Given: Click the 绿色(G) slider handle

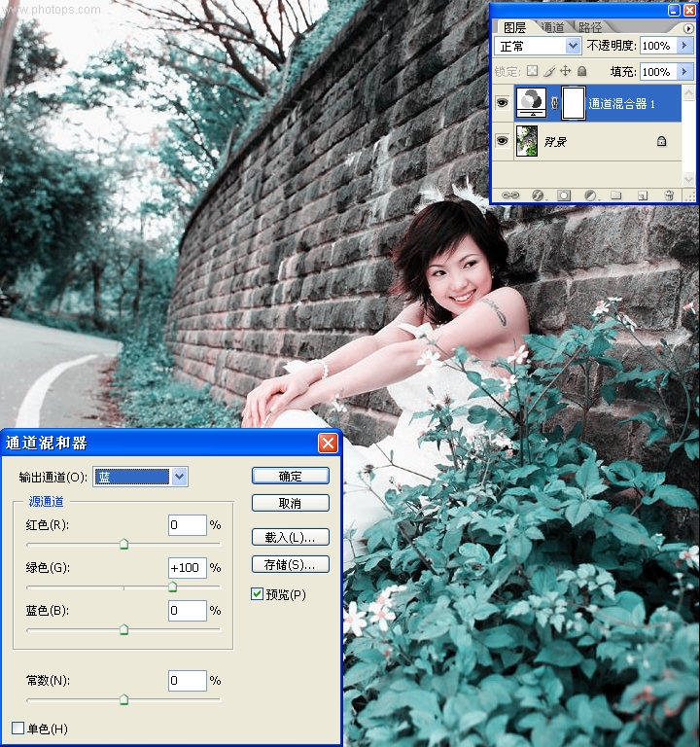Looking at the screenshot, I should [172, 587].
